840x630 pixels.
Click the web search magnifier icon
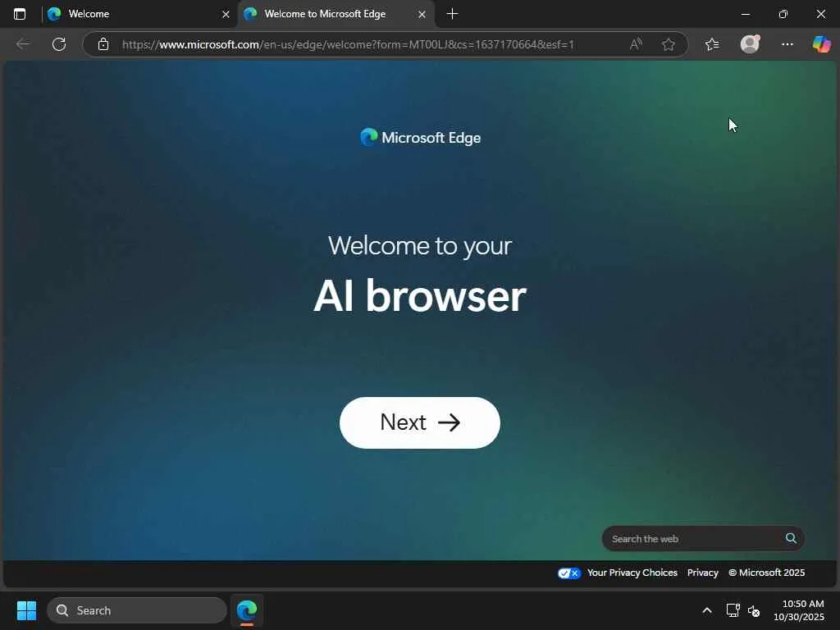pyautogui.click(x=791, y=538)
